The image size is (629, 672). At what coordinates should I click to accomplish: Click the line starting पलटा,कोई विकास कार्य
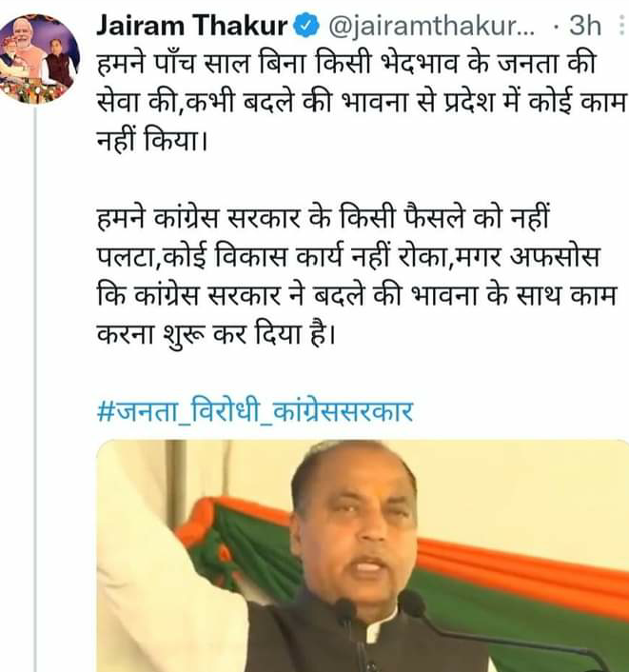347,257
